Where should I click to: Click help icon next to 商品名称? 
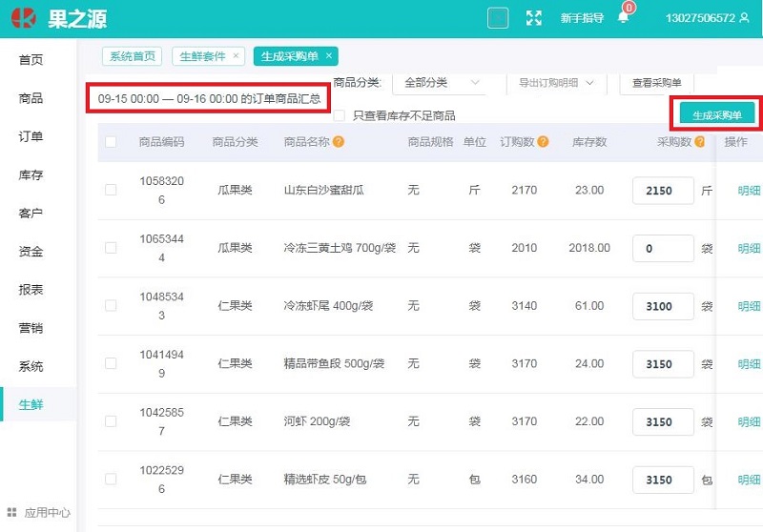click(x=339, y=142)
